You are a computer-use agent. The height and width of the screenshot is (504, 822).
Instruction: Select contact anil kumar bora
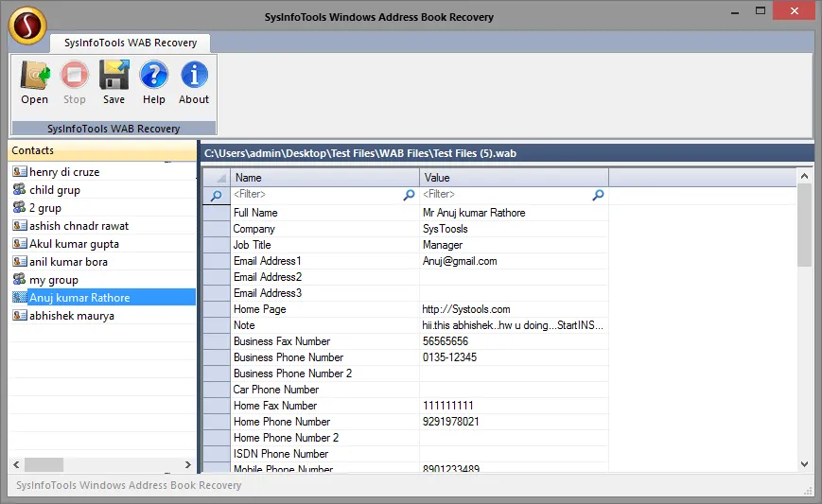68,261
